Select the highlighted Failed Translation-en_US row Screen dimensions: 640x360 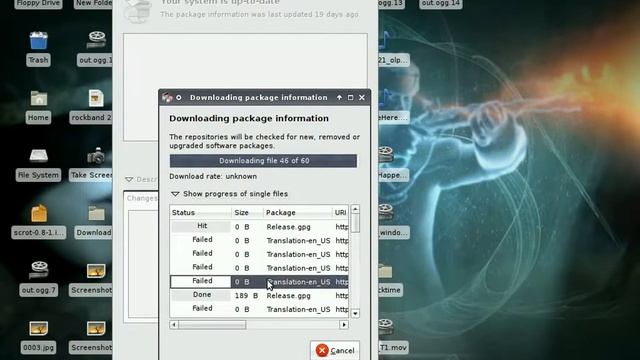[260, 282]
